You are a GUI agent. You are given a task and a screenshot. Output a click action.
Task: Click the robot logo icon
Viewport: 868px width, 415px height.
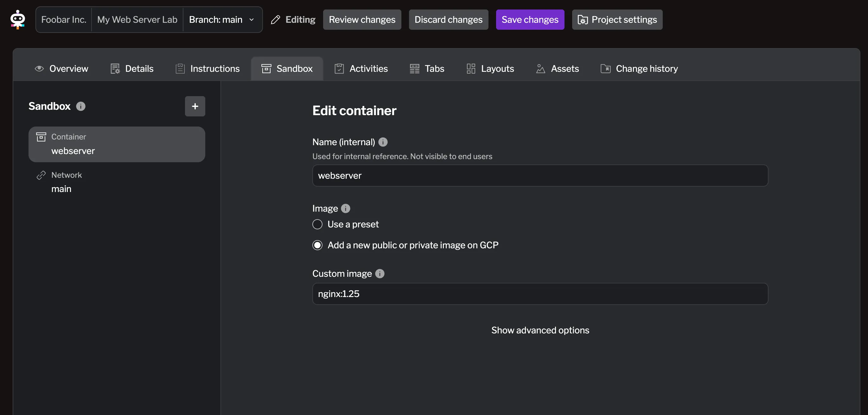click(17, 20)
